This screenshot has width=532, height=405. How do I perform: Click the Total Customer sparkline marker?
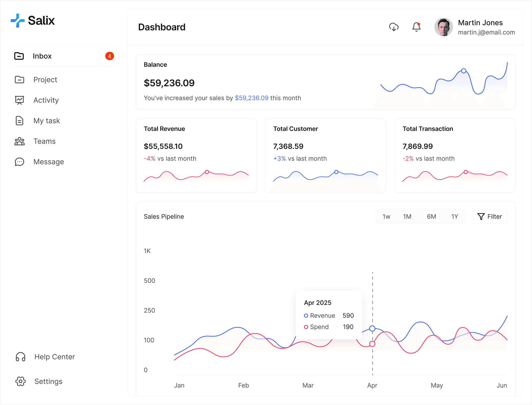pyautogui.click(x=336, y=172)
